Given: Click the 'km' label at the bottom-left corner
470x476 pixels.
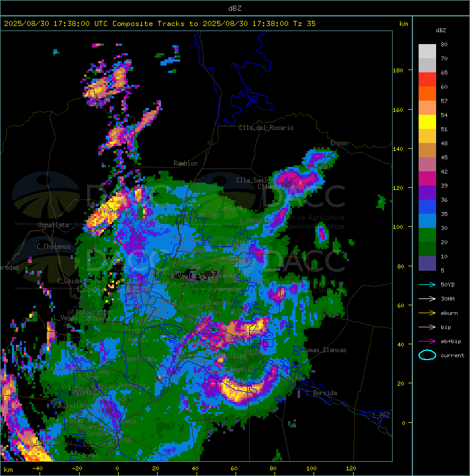Looking at the screenshot, I should (x=8, y=470).
